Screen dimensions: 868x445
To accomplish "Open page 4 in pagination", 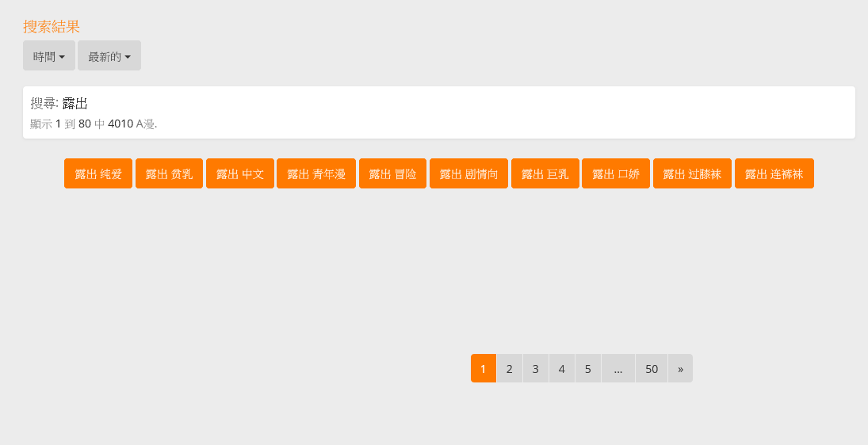I will (x=561, y=369).
